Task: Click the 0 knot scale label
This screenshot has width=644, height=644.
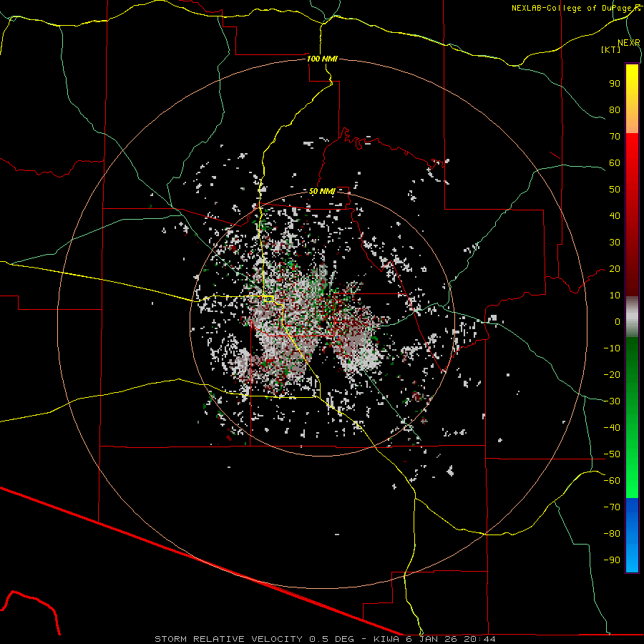Action: pos(618,321)
